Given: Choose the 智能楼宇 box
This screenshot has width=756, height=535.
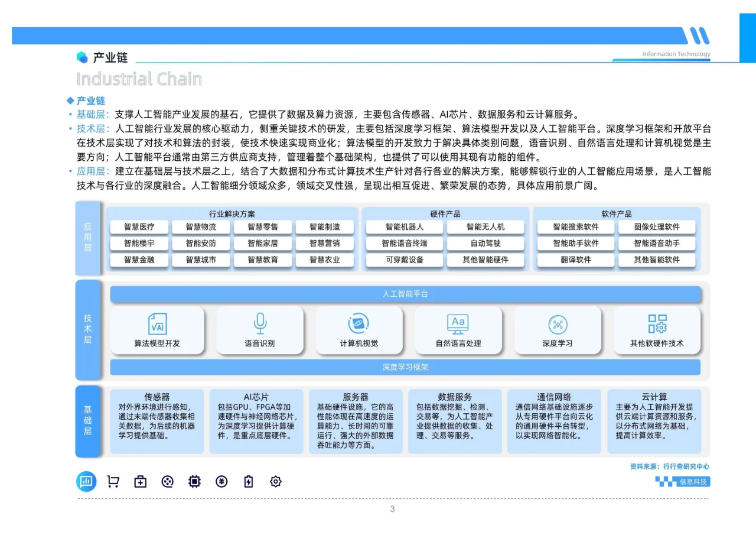Looking at the screenshot, I should (x=139, y=244).
